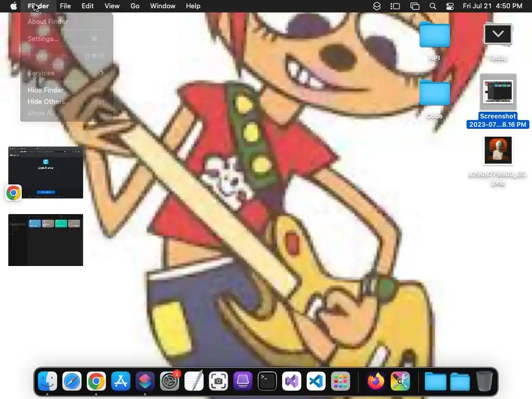Open the Help menu
532x399 pixels.
point(193,6)
